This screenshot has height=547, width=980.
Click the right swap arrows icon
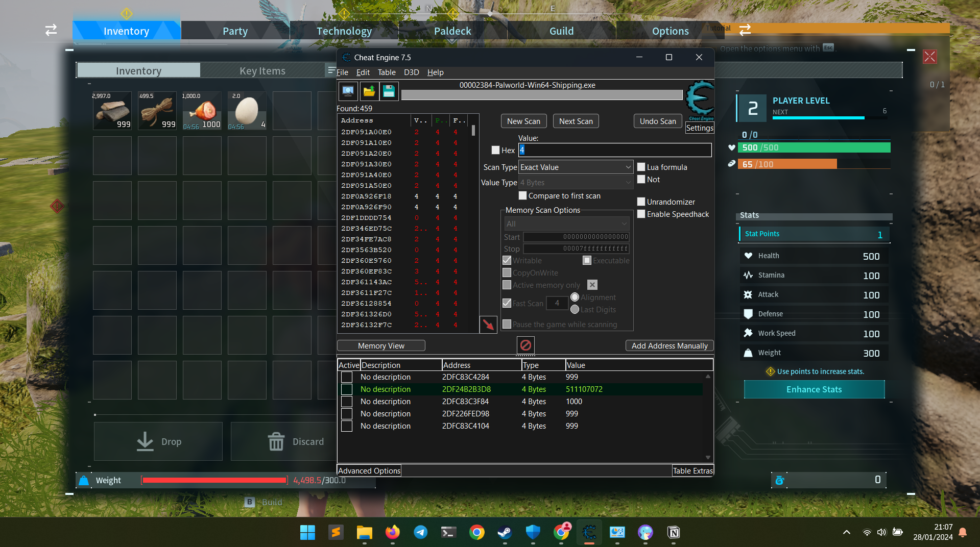745,30
